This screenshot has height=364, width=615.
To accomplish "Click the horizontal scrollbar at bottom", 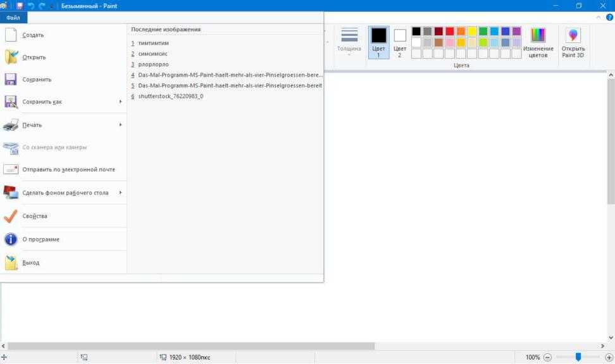I will coord(190,346).
